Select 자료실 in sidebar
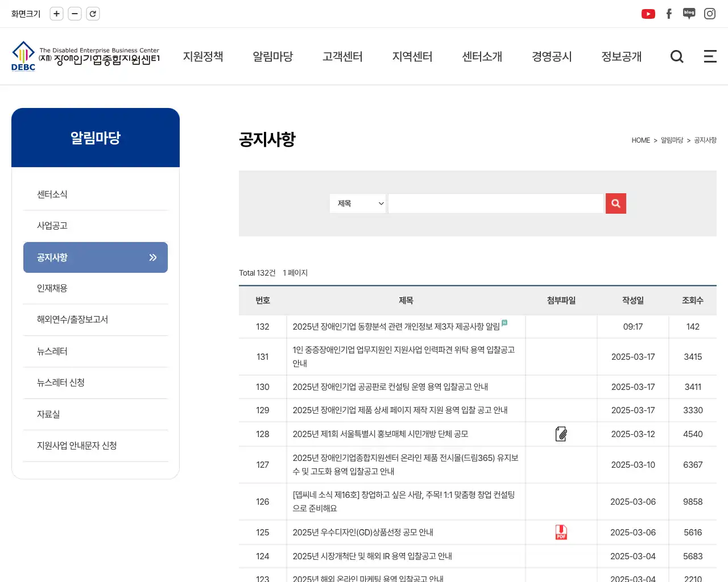This screenshot has height=582, width=728. 96,414
